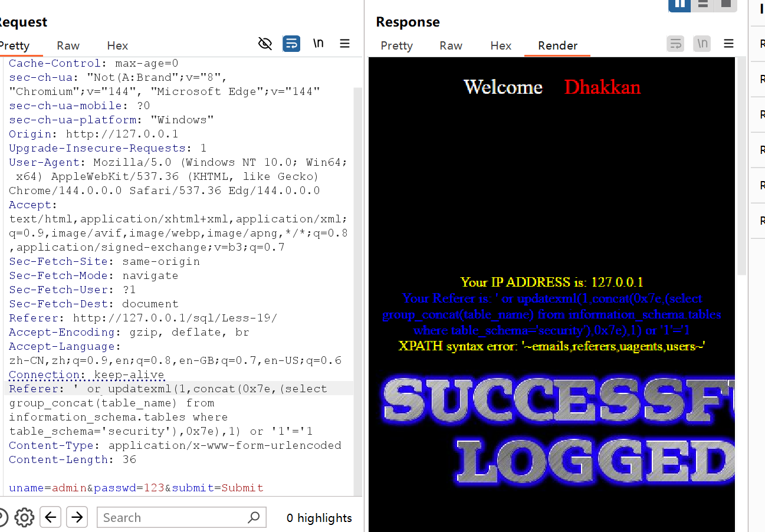This screenshot has height=532, width=765.
Task: Click the application/signed-exchange accept value line
Action: 146,247
